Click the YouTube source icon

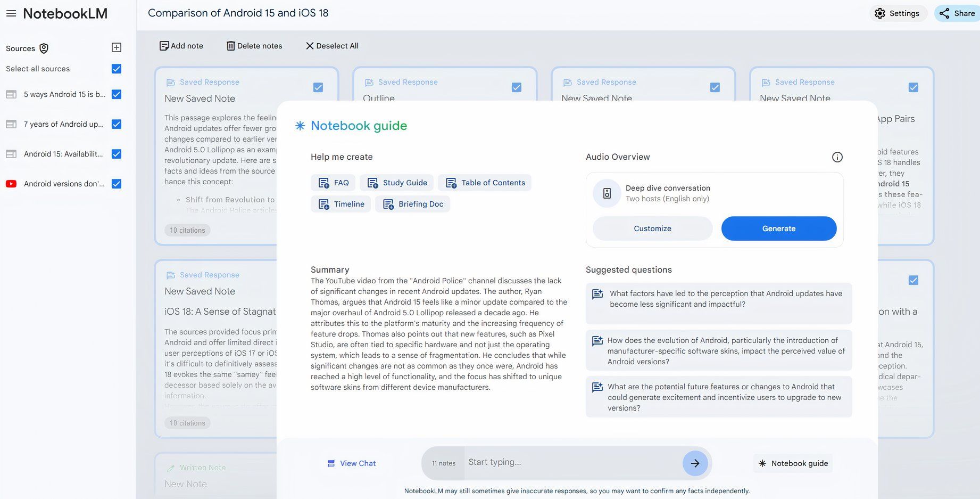point(11,184)
